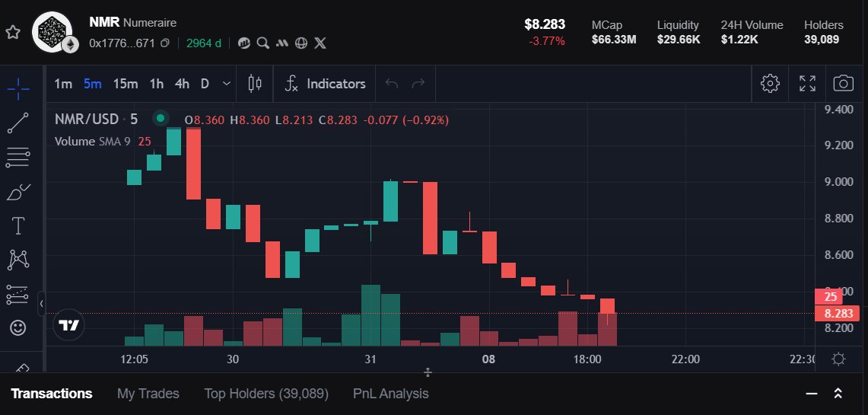Minimize the bottom transactions panel
The width and height of the screenshot is (868, 415).
point(812,394)
